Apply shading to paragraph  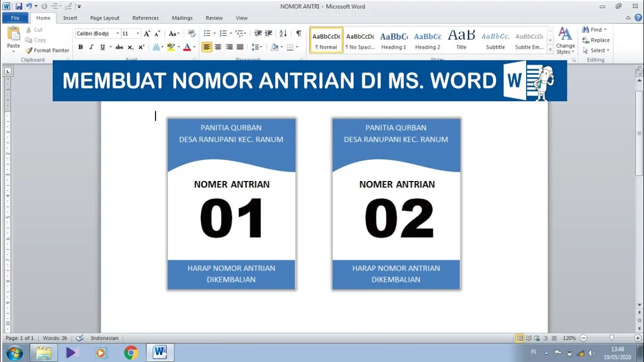[274, 47]
